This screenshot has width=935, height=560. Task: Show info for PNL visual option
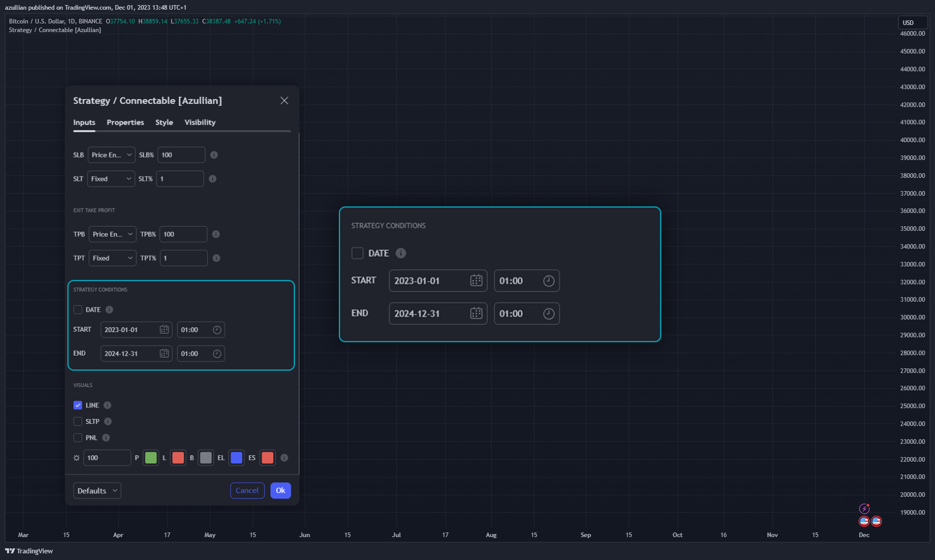pyautogui.click(x=106, y=438)
